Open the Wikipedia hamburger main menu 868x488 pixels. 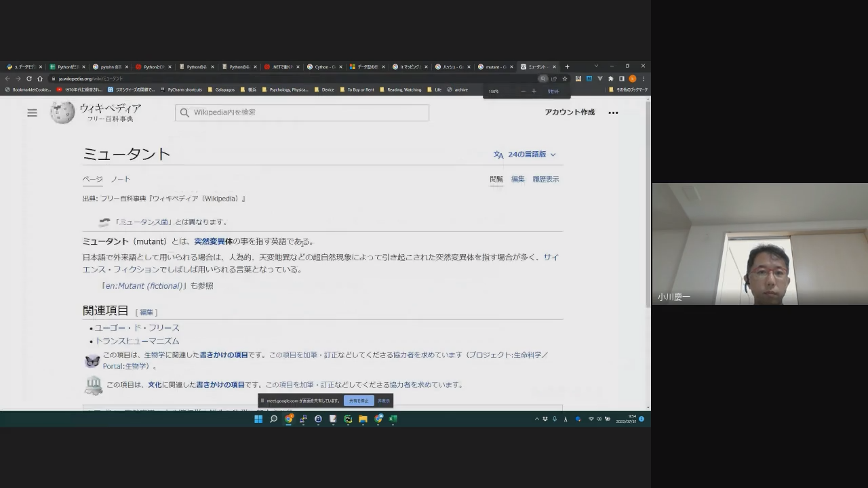(32, 113)
